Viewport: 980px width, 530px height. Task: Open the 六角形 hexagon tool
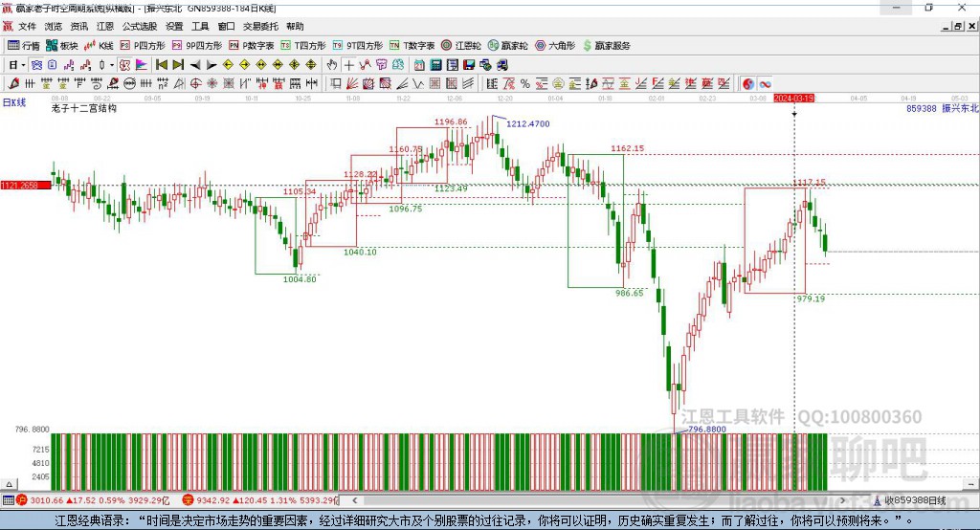(x=555, y=46)
